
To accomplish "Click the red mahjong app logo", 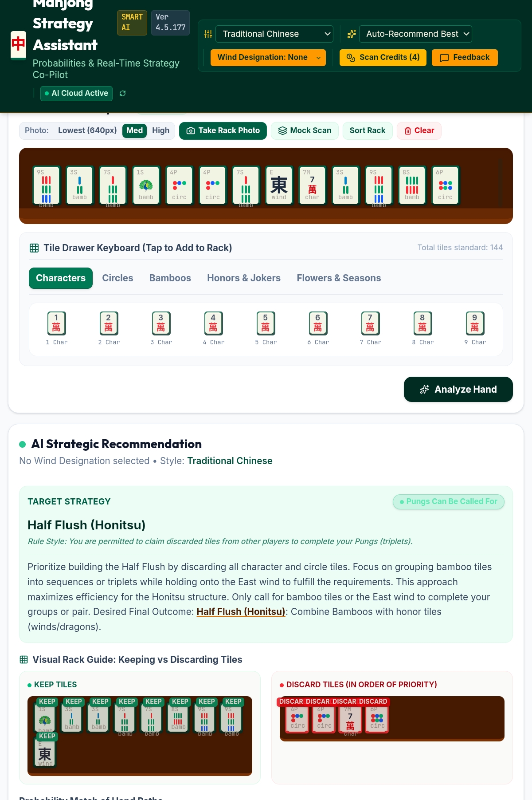I will click(18, 44).
